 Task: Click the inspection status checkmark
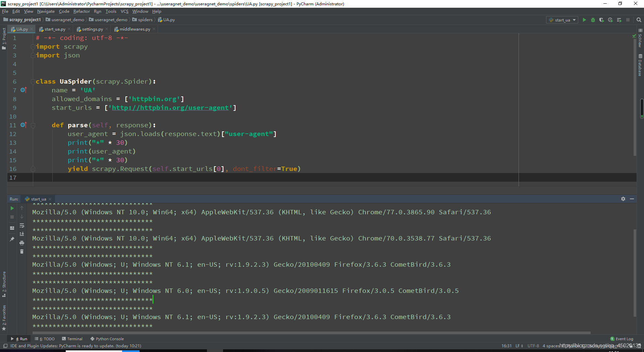634,36
